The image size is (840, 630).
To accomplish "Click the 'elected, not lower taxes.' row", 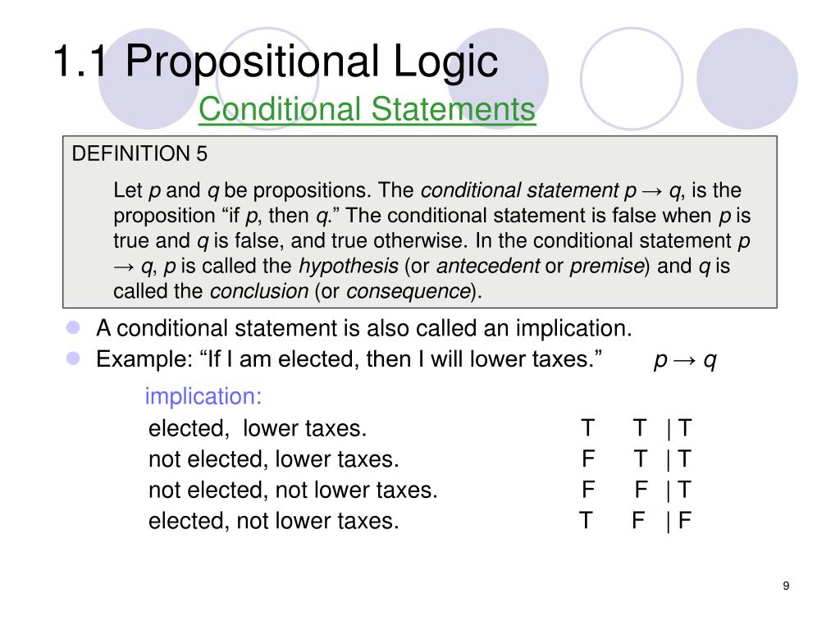I will click(273, 521).
